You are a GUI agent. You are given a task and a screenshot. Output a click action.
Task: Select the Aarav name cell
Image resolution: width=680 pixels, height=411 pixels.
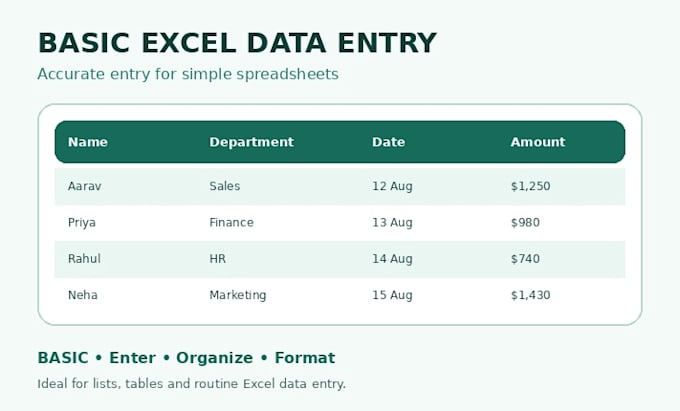pyautogui.click(x=85, y=186)
